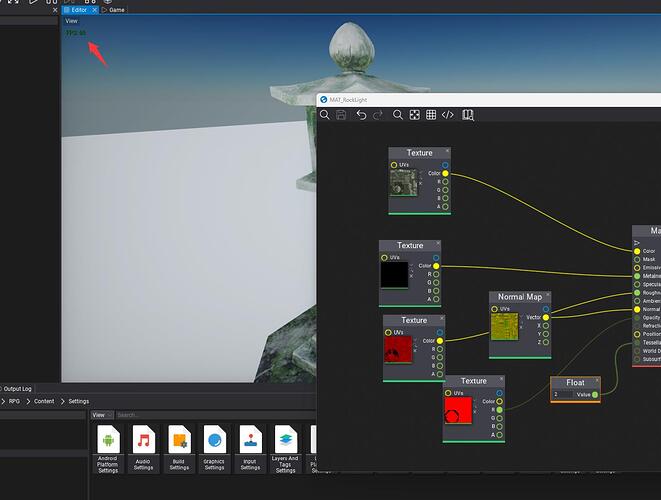
Task: Toggle the grid icon in material toolbar
Action: click(x=431, y=115)
